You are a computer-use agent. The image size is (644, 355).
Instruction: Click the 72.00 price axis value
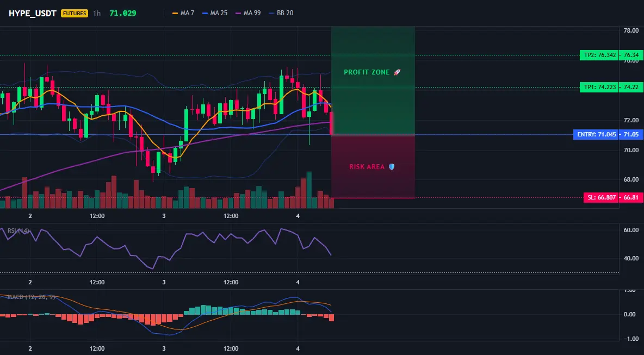[631, 120]
